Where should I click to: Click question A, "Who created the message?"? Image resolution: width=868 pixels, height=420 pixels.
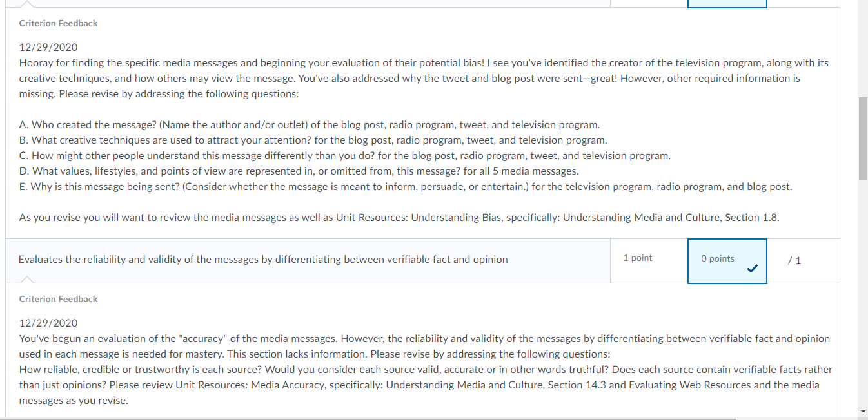(x=310, y=124)
